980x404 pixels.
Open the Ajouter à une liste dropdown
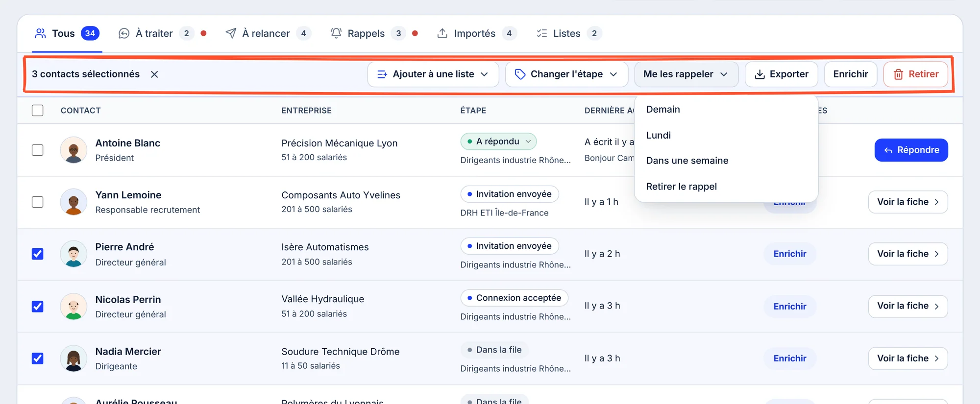(433, 74)
